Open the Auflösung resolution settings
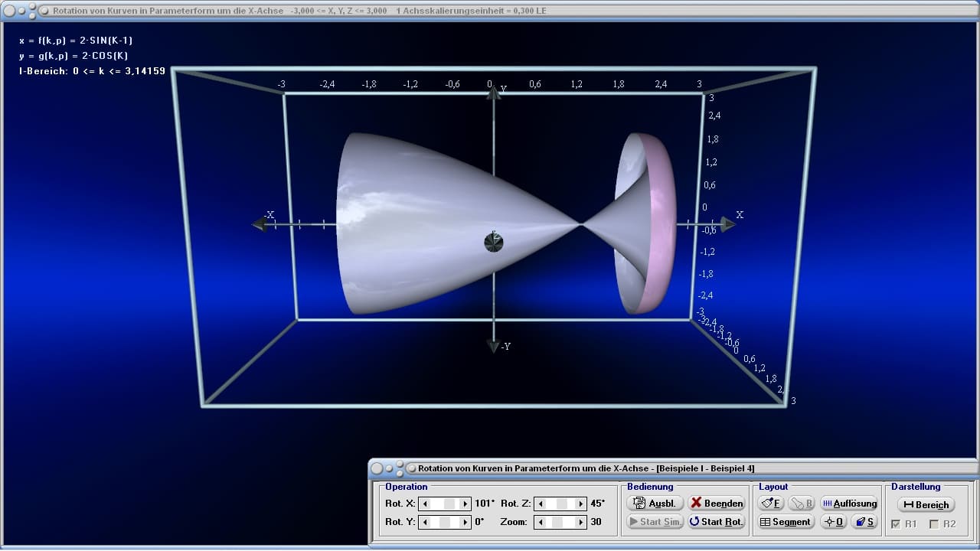 pyautogui.click(x=848, y=503)
